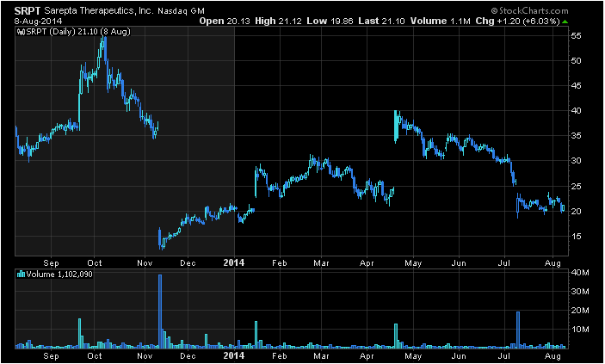Click the 30 price axis label
605x364 pixels.
point(576,161)
